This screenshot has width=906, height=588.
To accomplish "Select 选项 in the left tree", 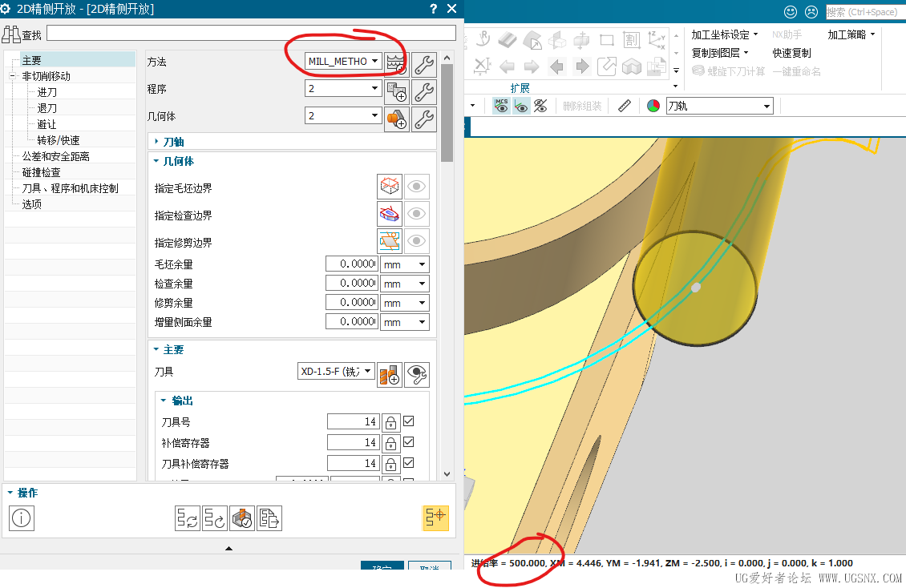I will (32, 204).
